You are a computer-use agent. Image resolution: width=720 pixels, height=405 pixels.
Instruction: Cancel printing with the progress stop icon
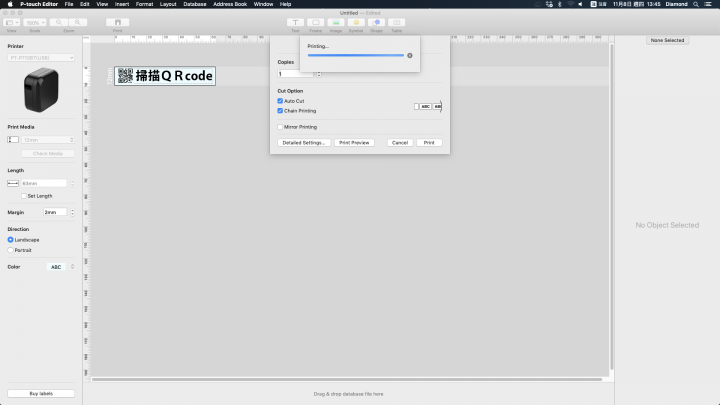click(x=410, y=56)
